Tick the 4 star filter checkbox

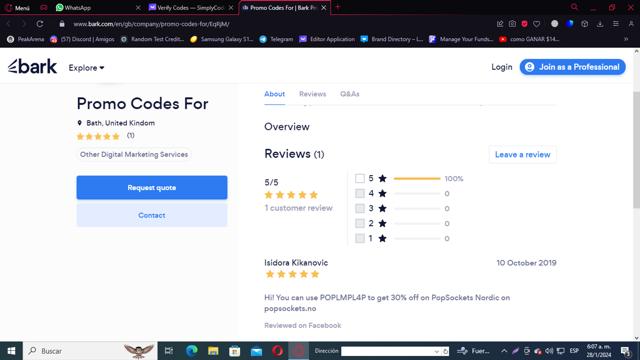pos(360,193)
